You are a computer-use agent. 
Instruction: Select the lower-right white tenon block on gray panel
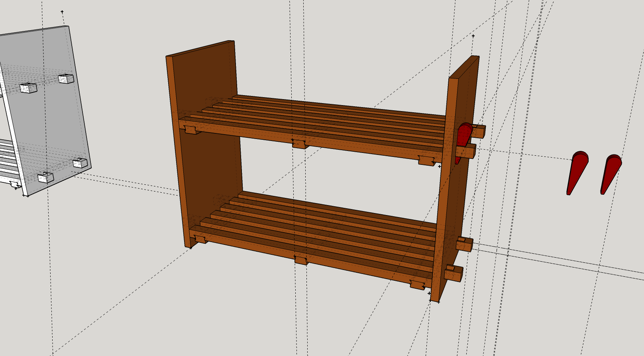point(80,163)
